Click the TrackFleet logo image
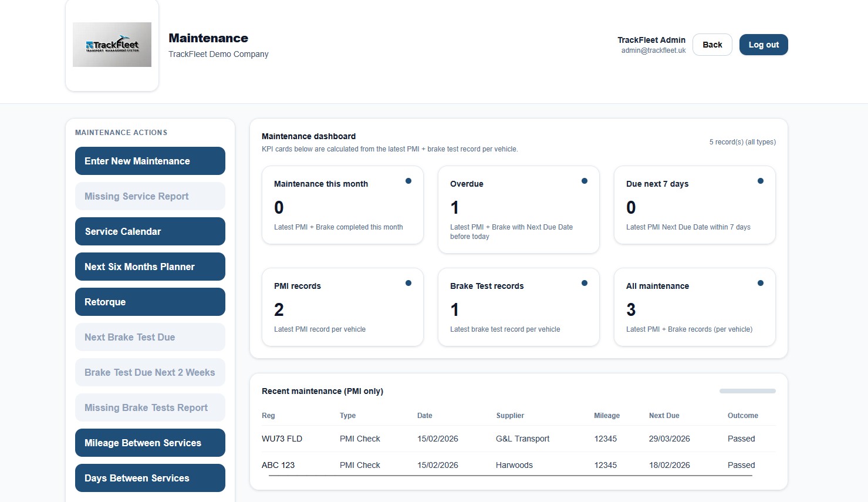Viewport: 868px width, 502px height. coord(112,44)
